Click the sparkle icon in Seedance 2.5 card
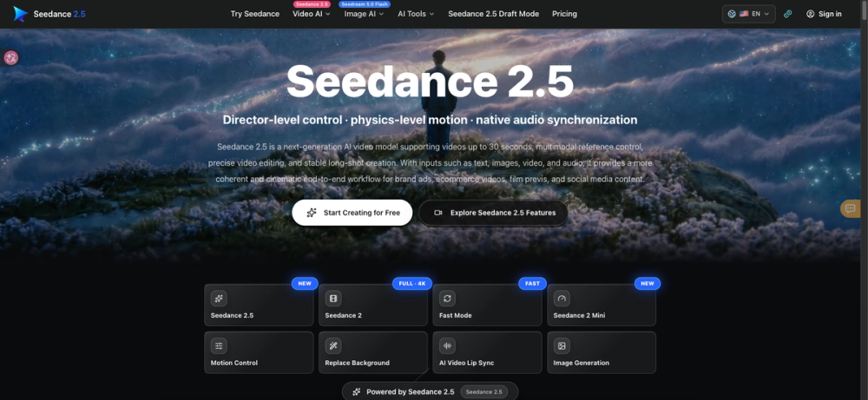 219,298
